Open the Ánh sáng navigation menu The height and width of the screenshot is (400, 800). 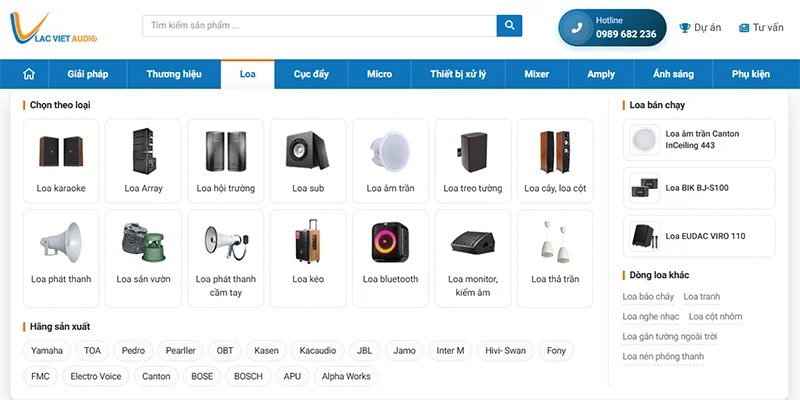click(x=673, y=74)
